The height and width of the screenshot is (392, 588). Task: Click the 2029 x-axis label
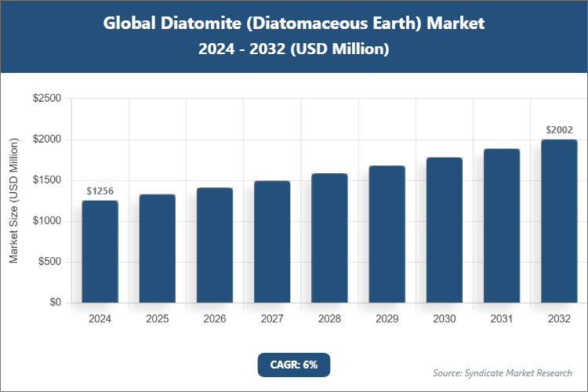(387, 319)
